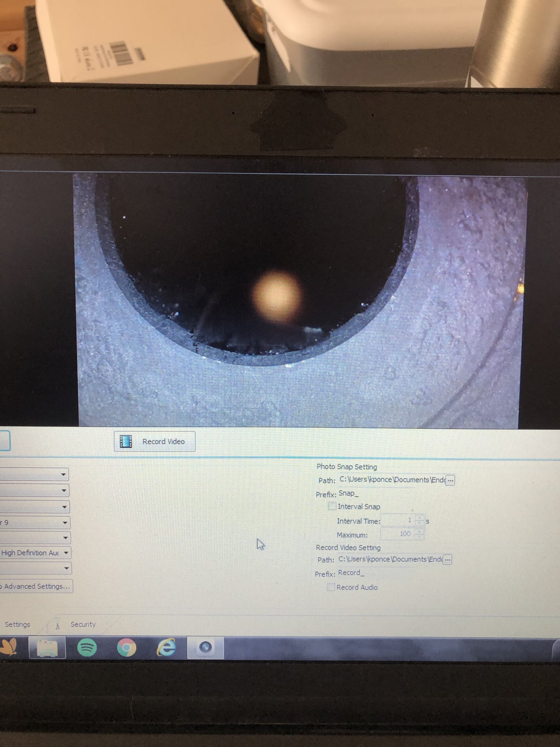Screen dimensions: 560x747
Task: Open Advanced Settings dialog
Action: pyautogui.click(x=36, y=586)
